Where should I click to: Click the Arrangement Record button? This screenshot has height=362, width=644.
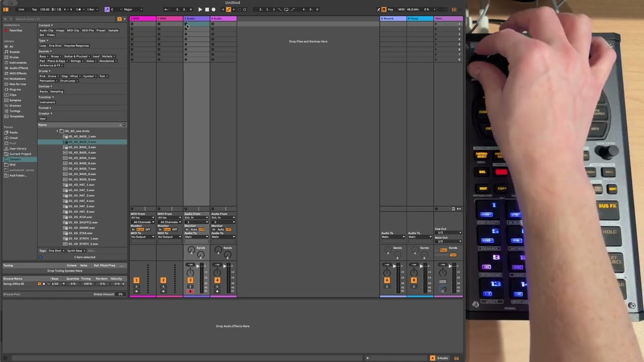pos(213,9)
